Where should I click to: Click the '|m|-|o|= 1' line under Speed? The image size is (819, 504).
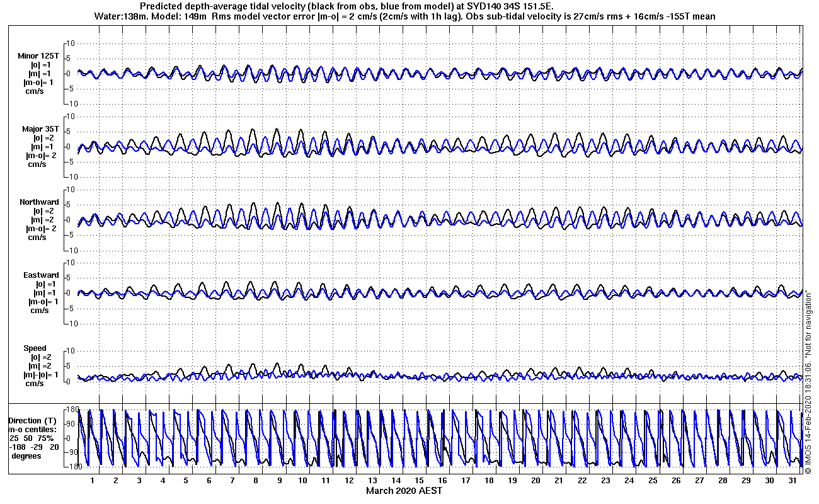tap(40, 375)
